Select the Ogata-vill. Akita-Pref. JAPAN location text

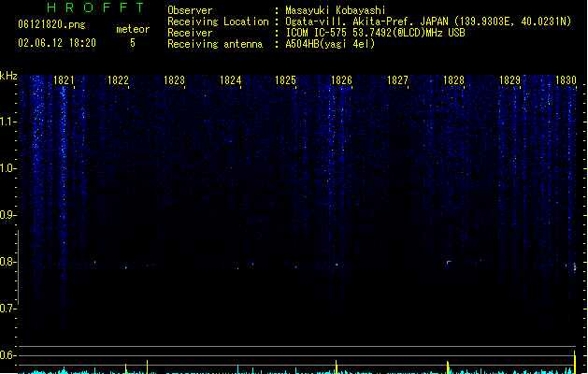428,22
